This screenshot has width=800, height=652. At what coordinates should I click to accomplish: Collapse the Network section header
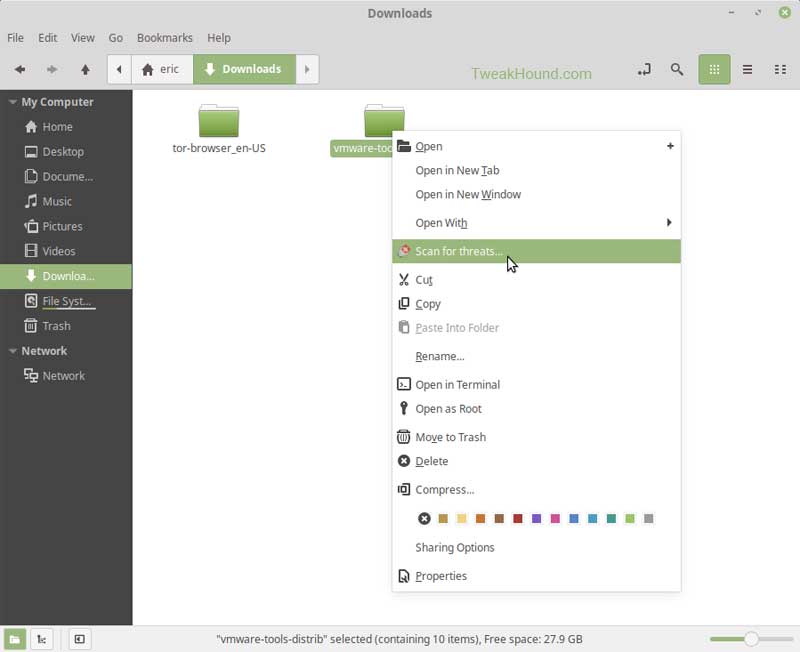tap(13, 351)
